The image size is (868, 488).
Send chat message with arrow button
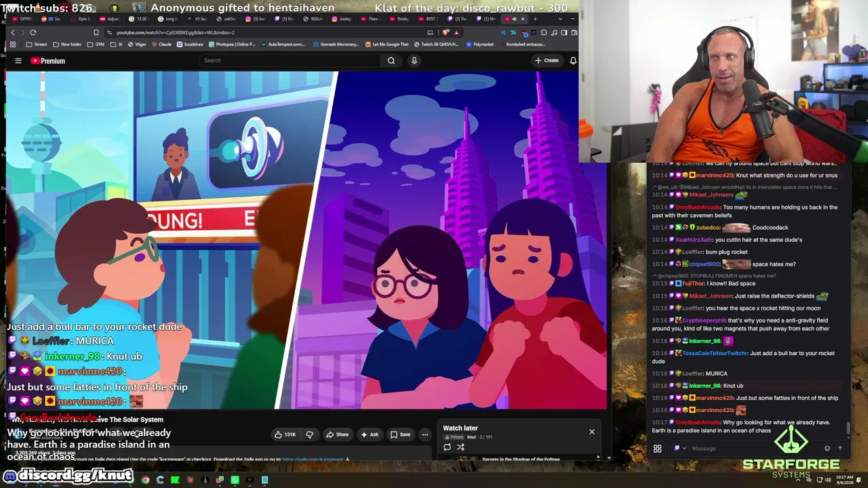click(x=840, y=449)
